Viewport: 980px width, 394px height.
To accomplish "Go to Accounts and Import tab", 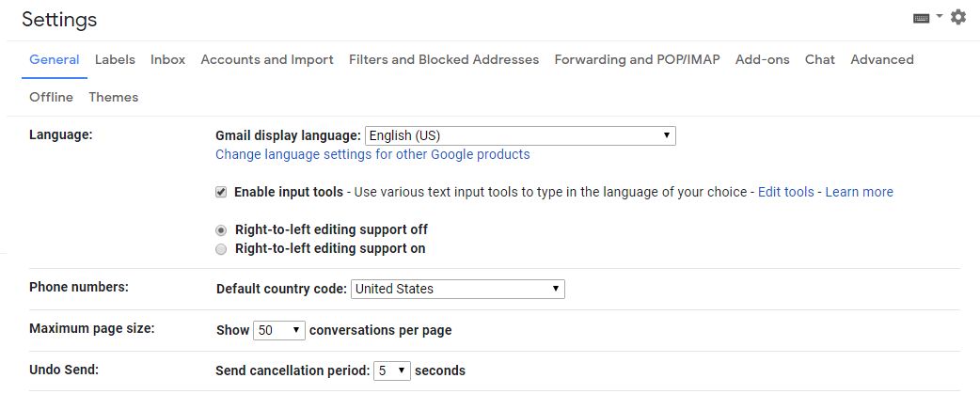I will [267, 59].
